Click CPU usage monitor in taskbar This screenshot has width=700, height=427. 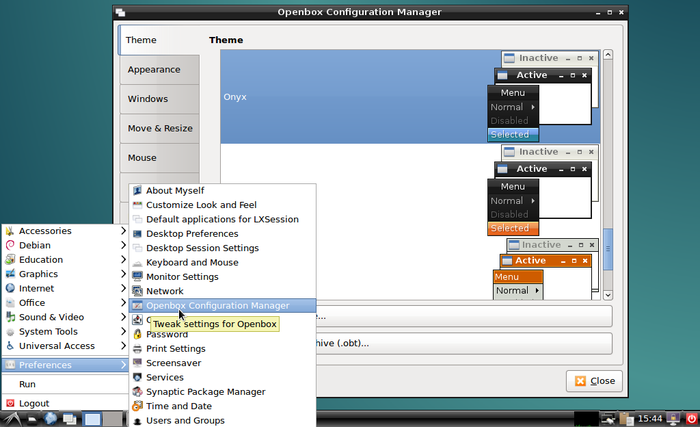(x=586, y=419)
